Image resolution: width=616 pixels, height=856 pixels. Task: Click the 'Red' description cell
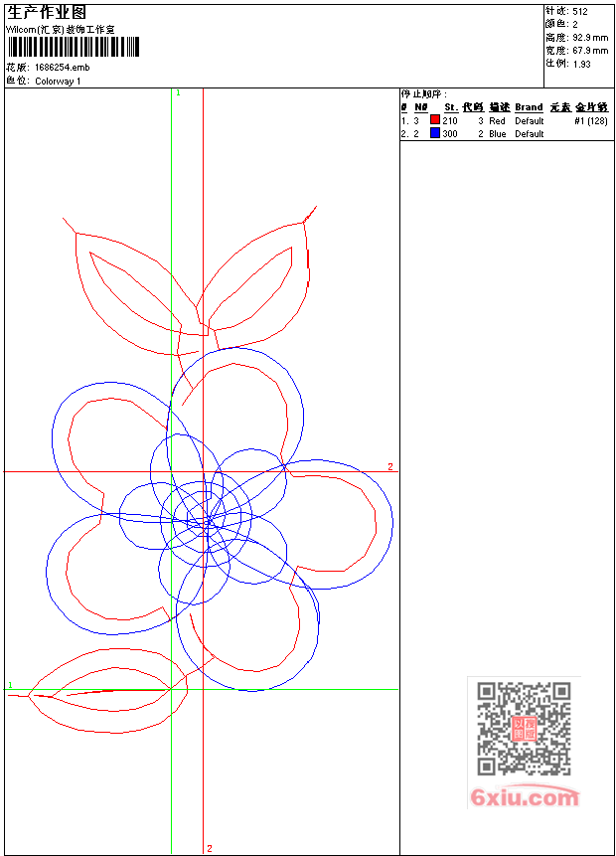497,120
